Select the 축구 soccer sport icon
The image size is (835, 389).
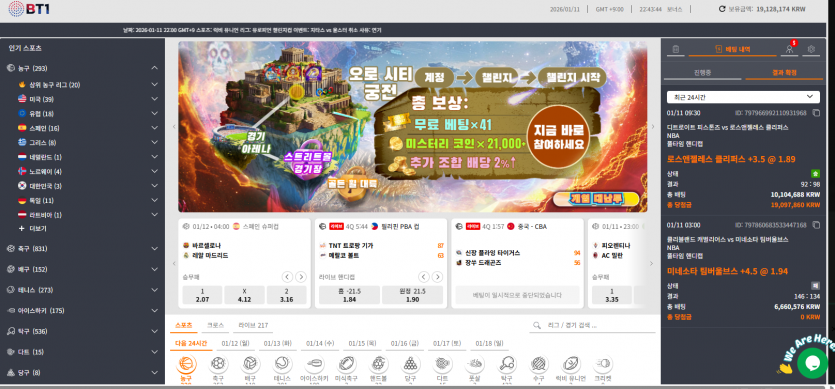(x=218, y=364)
